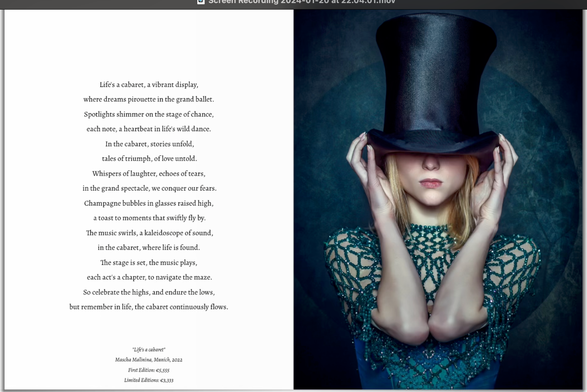Click the "Whispers of laughter" poem line
This screenshot has width=587, height=392.
[x=149, y=174]
